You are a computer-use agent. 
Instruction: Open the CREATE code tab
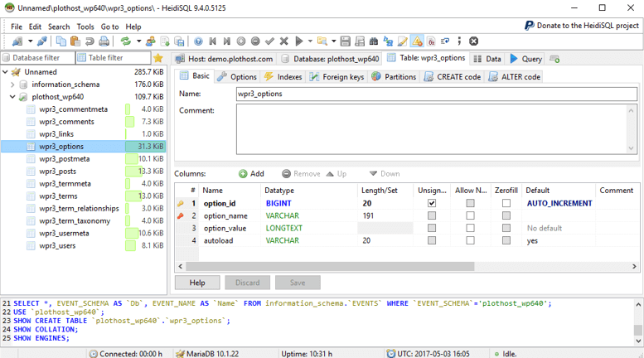[453, 77]
